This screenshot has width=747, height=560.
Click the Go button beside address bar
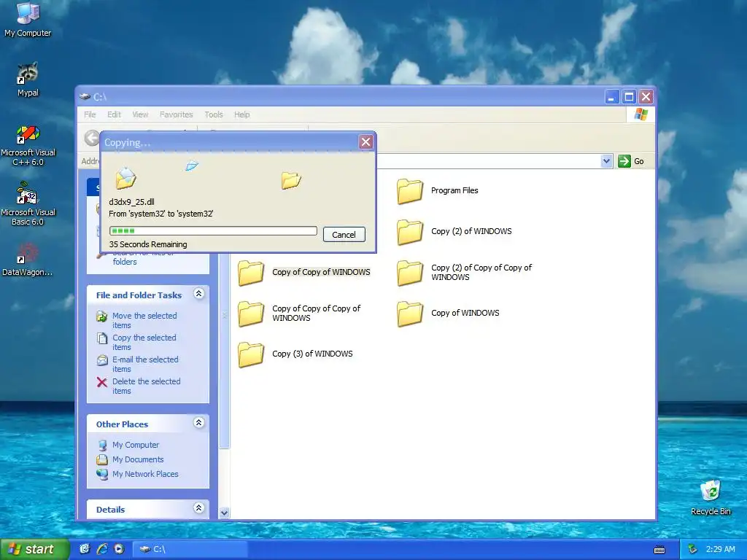pyautogui.click(x=631, y=161)
